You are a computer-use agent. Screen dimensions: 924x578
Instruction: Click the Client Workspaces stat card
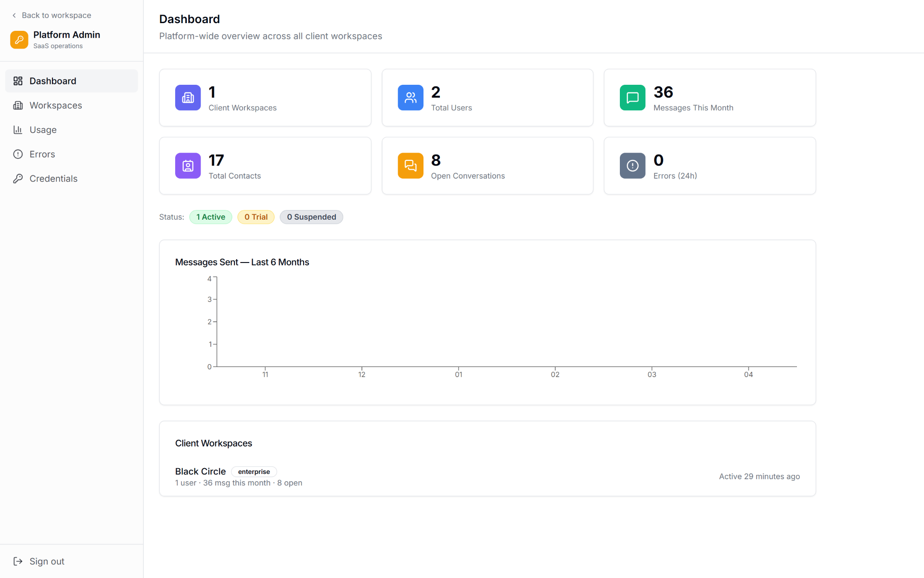coord(265,98)
